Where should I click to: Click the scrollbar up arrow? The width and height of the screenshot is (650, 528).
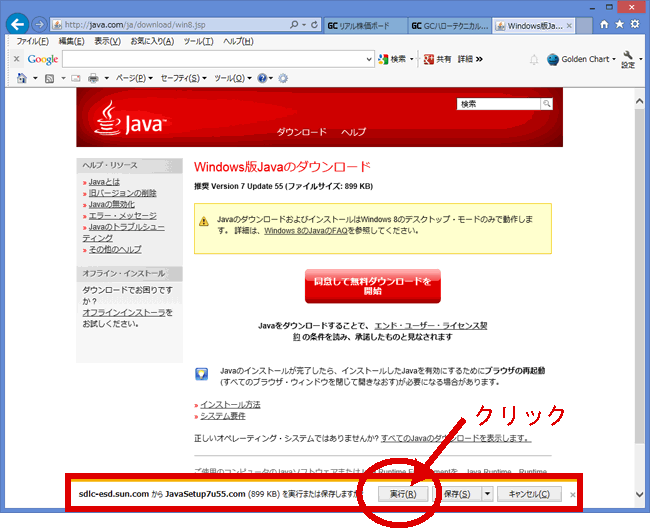(x=639, y=101)
